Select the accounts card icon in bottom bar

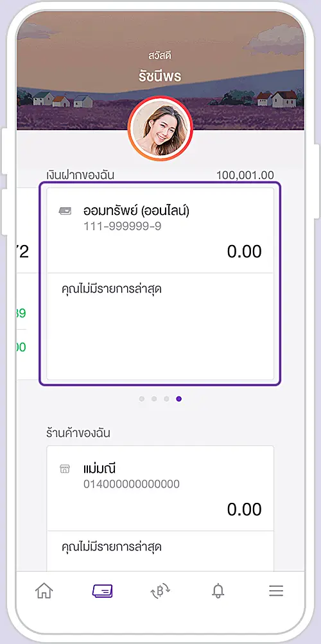102,591
